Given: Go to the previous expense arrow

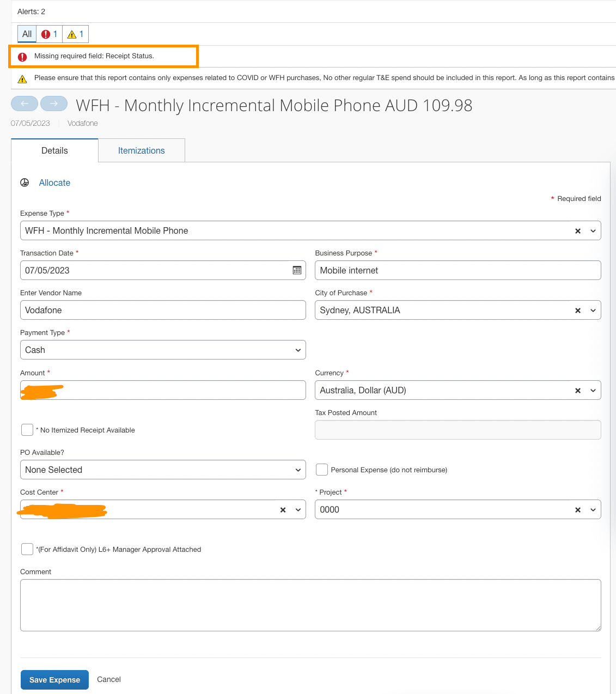Looking at the screenshot, I should (25, 104).
